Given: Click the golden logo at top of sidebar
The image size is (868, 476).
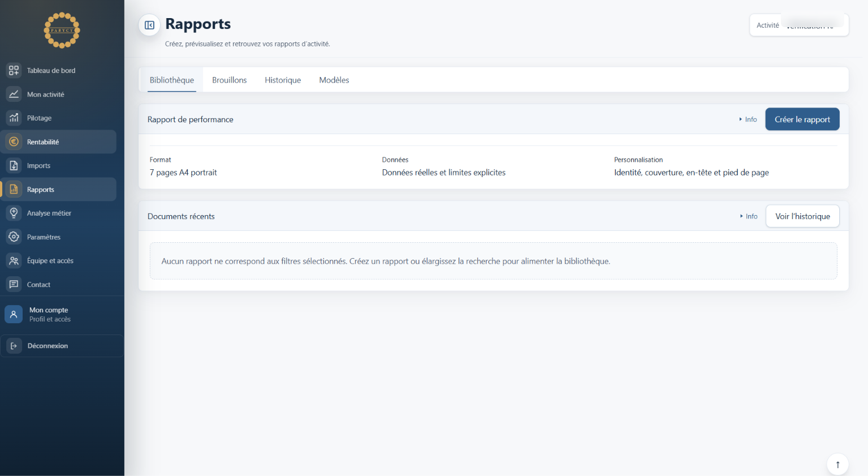Looking at the screenshot, I should pyautogui.click(x=62, y=30).
